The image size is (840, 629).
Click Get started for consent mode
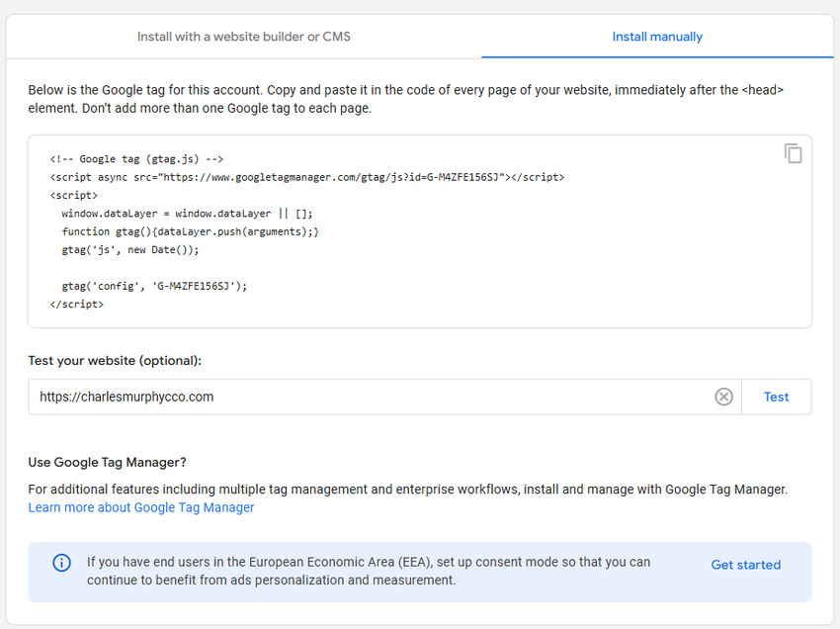pyautogui.click(x=746, y=565)
